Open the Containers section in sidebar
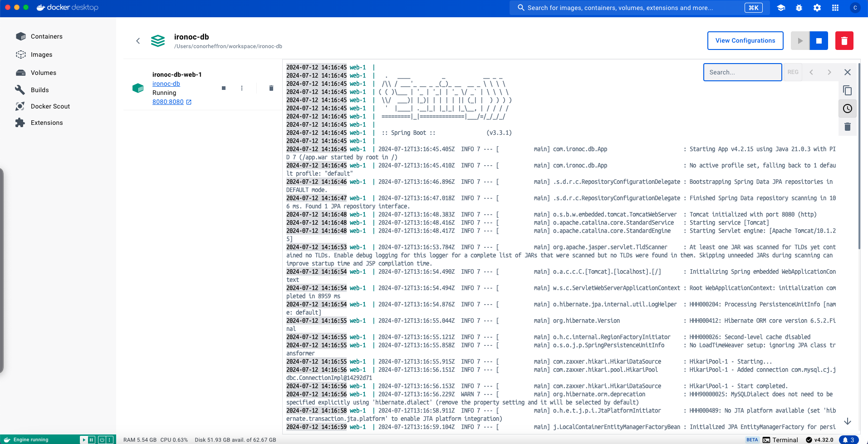Screen dimensions: 868x444 tap(39, 36)
